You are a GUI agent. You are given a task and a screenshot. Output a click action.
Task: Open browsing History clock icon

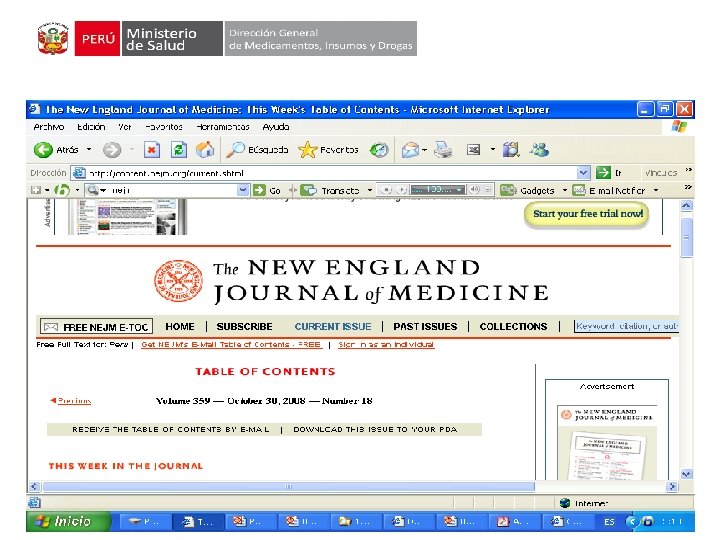point(379,150)
